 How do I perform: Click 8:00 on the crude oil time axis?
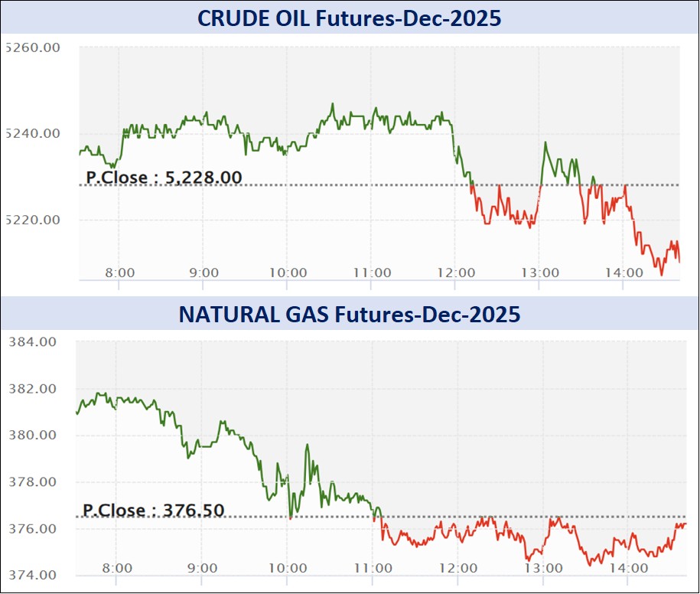point(119,273)
